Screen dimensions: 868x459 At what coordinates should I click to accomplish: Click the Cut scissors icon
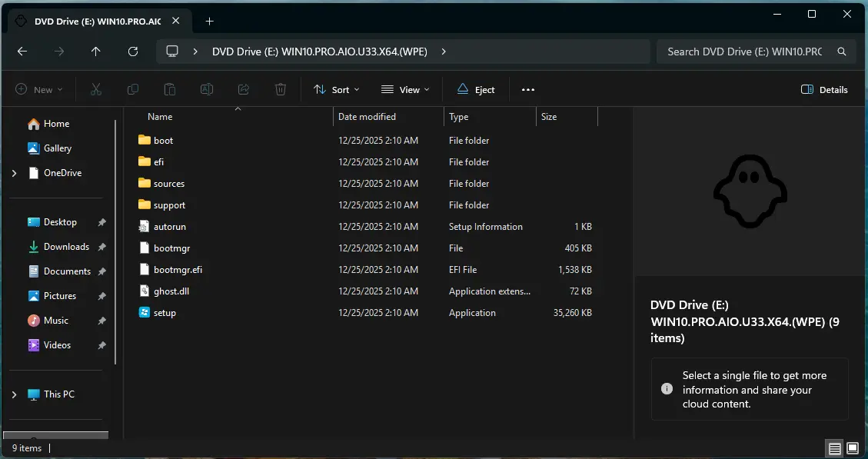(96, 89)
